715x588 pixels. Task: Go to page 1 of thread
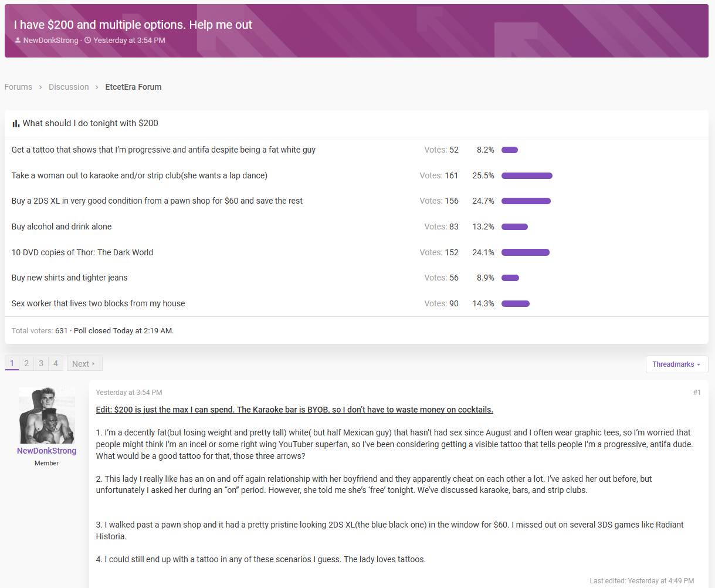click(12, 363)
